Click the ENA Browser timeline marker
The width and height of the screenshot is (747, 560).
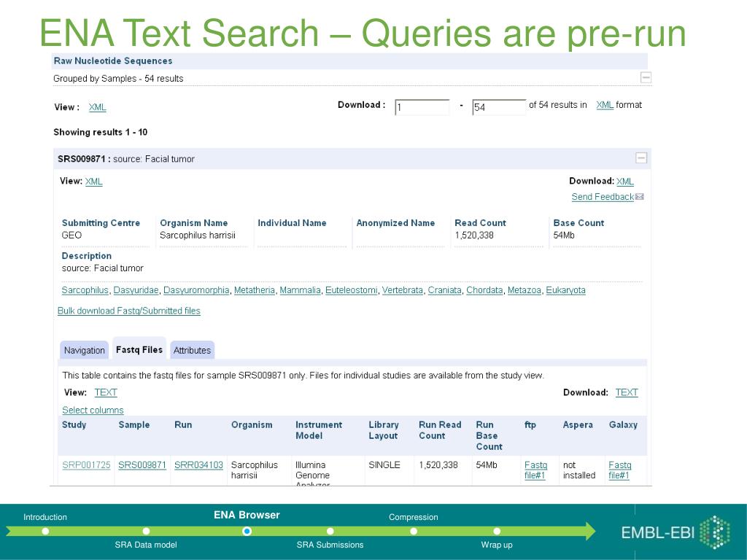pos(247,531)
